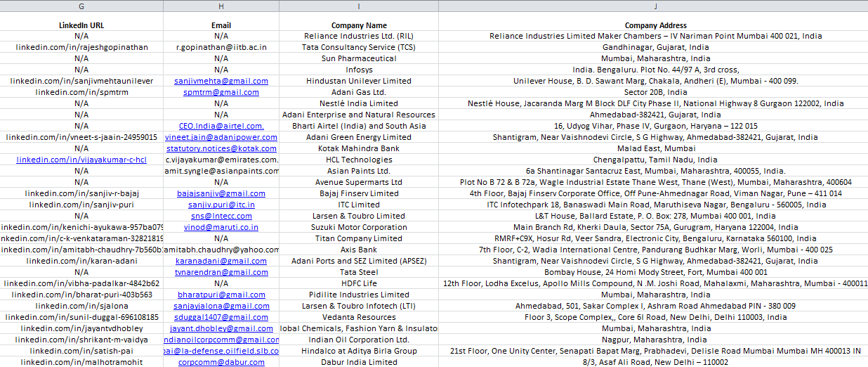Screen dimensions: 868x367
Task: Select Axis Bank cell
Action: [359, 250]
